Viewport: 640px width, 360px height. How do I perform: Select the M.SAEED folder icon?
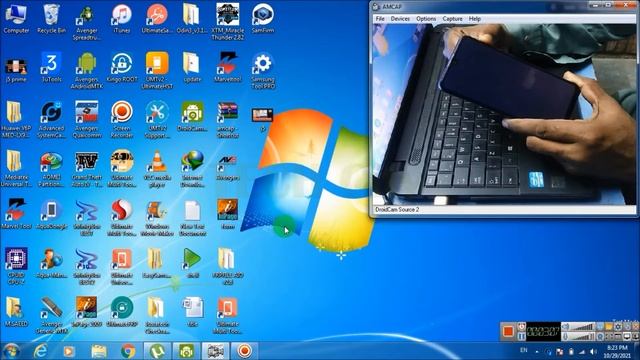click(x=16, y=311)
